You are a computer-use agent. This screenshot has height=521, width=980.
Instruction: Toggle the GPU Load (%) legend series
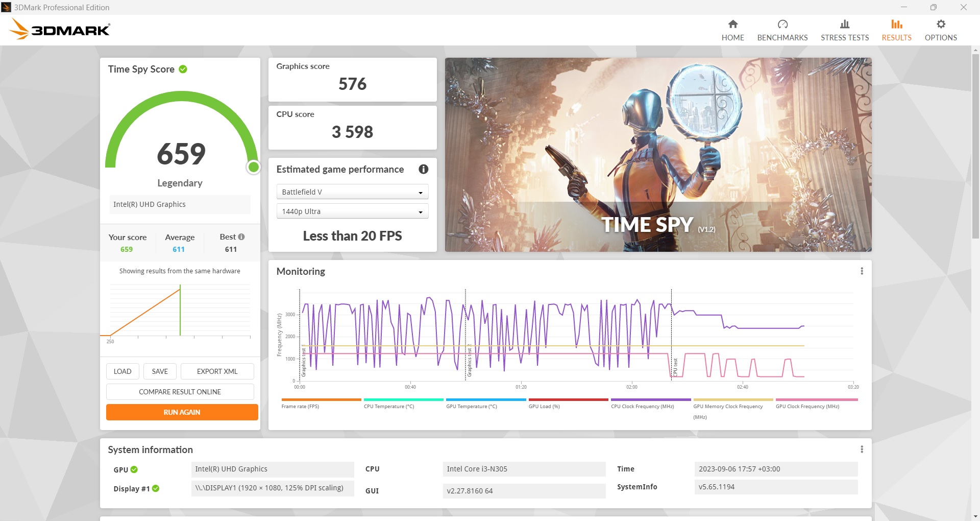(544, 406)
